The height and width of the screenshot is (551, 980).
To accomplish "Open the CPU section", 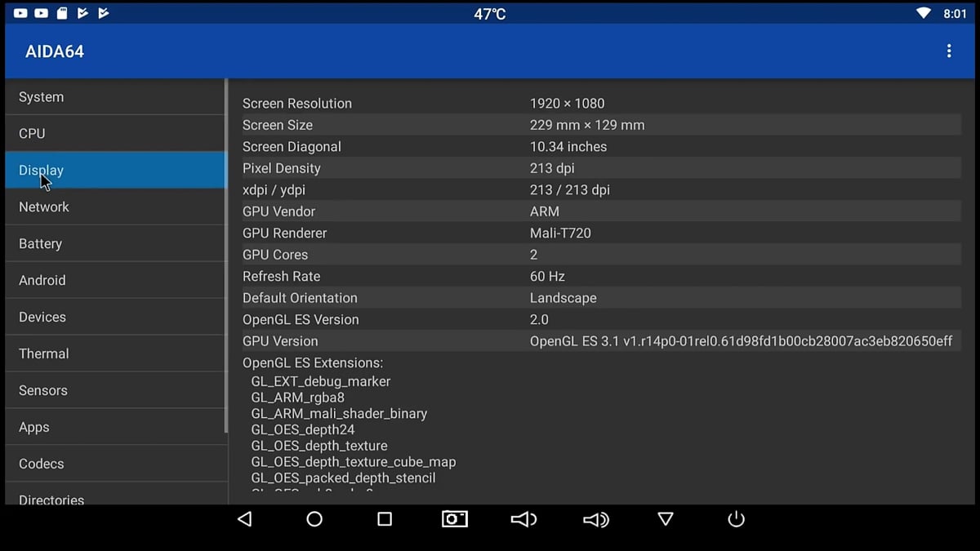I will click(x=115, y=133).
